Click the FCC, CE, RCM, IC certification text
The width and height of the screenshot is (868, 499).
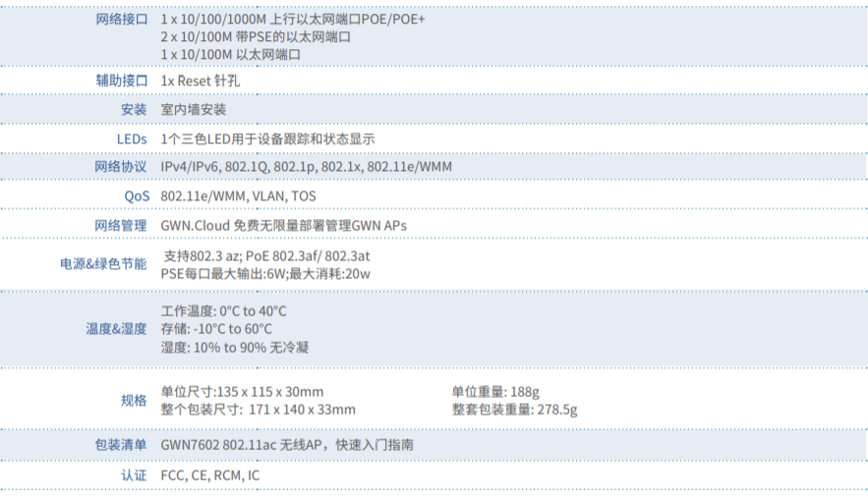pyautogui.click(x=210, y=475)
